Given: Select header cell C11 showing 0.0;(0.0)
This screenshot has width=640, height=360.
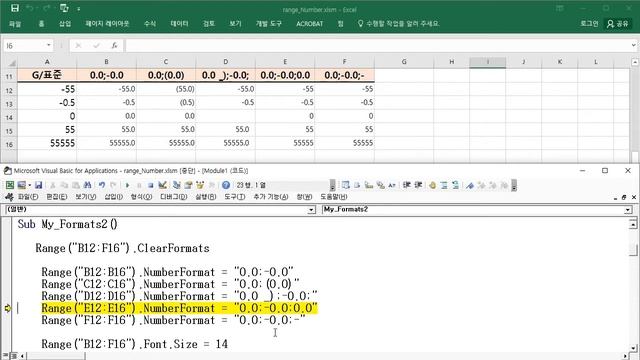Looking at the screenshot, I should point(166,75).
